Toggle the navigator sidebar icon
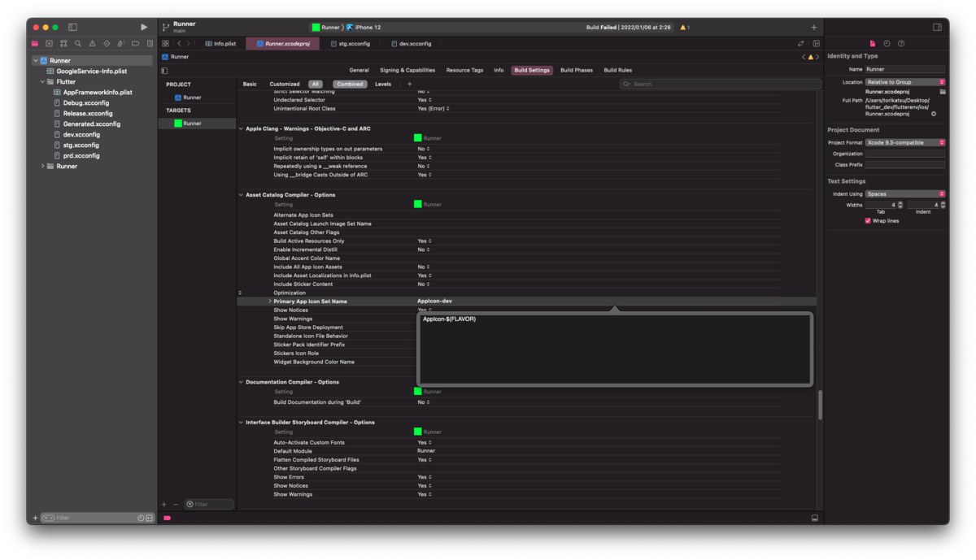The height and width of the screenshot is (560, 976). (72, 27)
